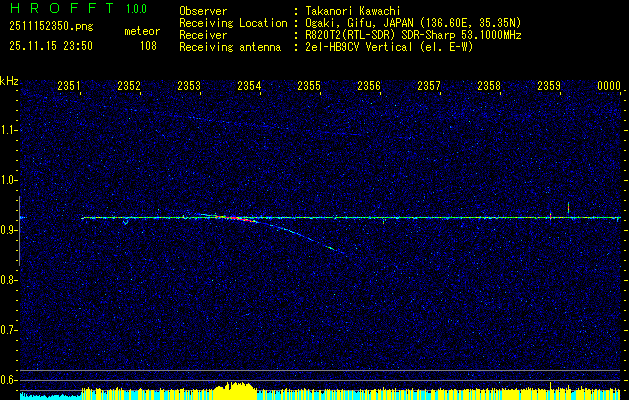
Task: Click the 1.1 frequency axis label
Action: coord(7,130)
